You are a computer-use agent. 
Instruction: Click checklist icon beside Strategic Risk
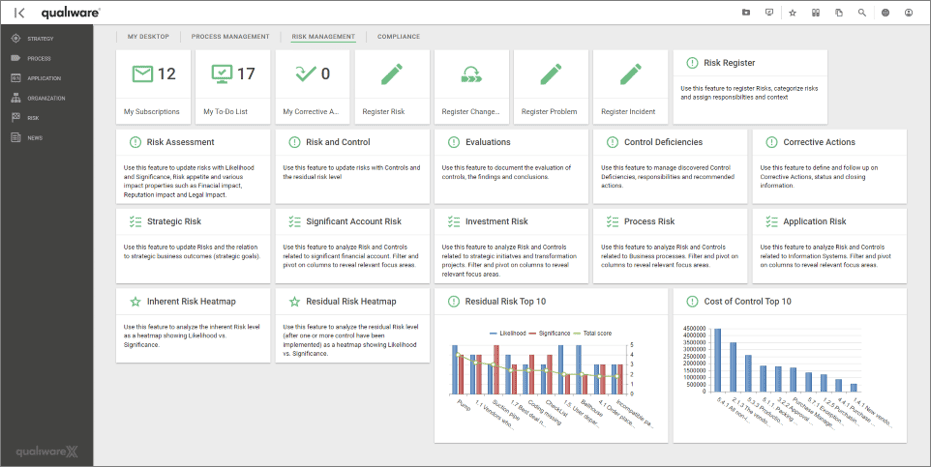click(x=135, y=221)
